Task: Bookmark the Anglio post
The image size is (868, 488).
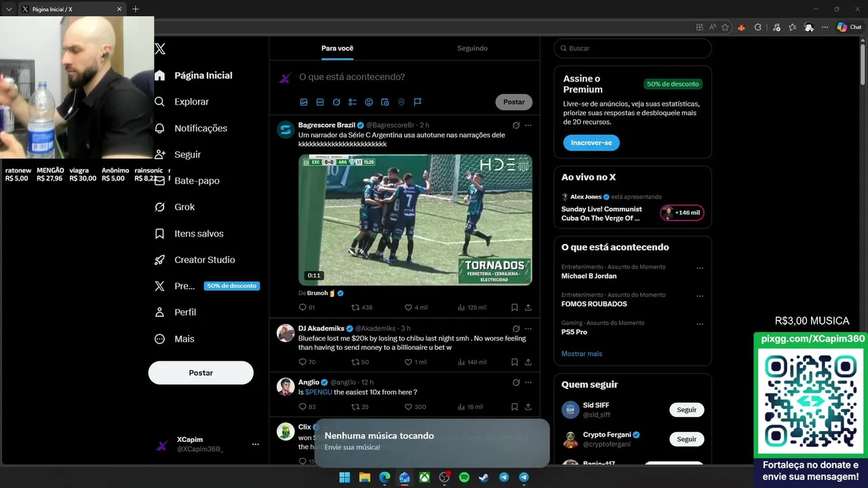Action: (515, 407)
